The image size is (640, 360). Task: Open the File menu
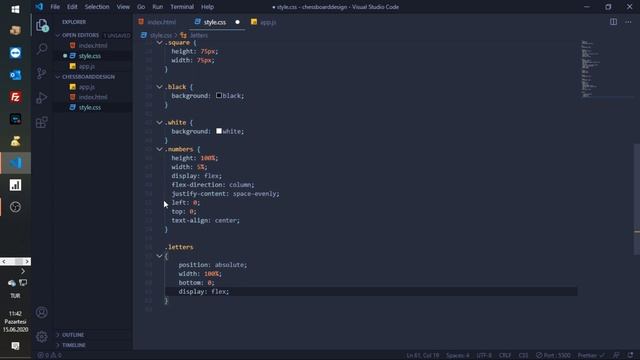click(x=55, y=7)
